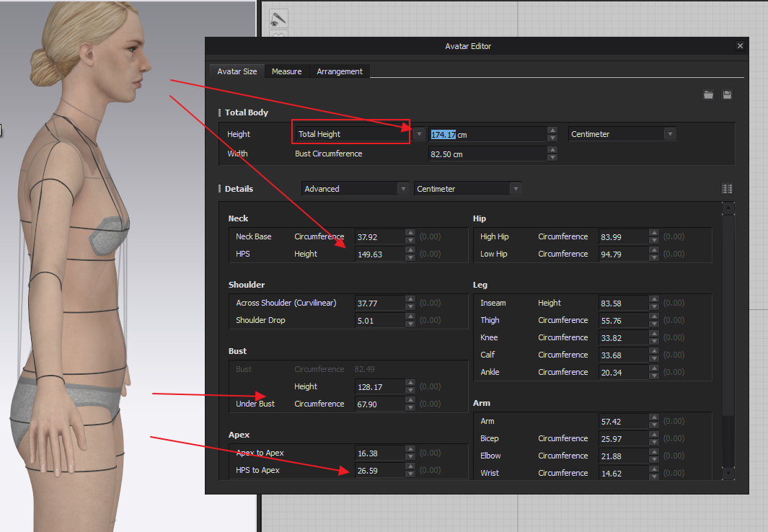Click the Details panel vertical scrollbar thumb

click(728, 316)
